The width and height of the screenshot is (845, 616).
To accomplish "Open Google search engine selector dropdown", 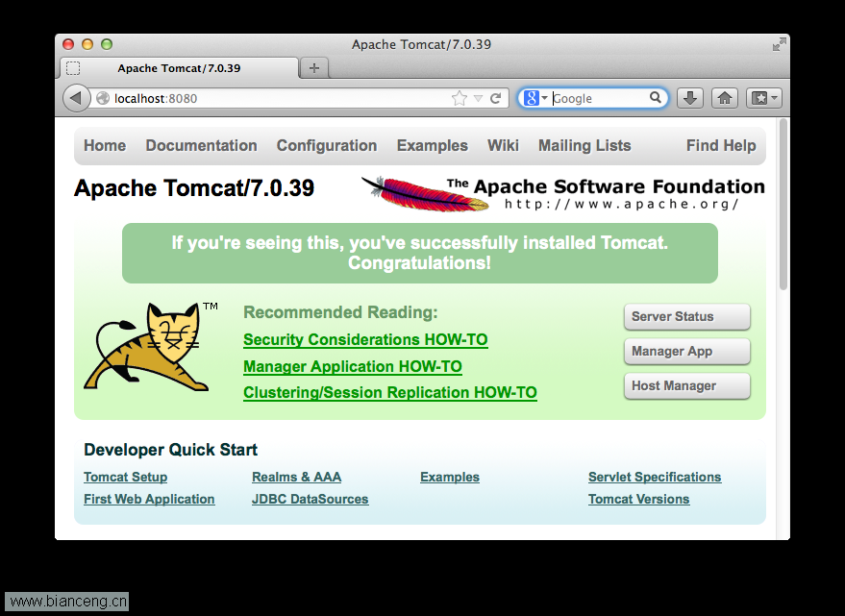I will [x=535, y=98].
